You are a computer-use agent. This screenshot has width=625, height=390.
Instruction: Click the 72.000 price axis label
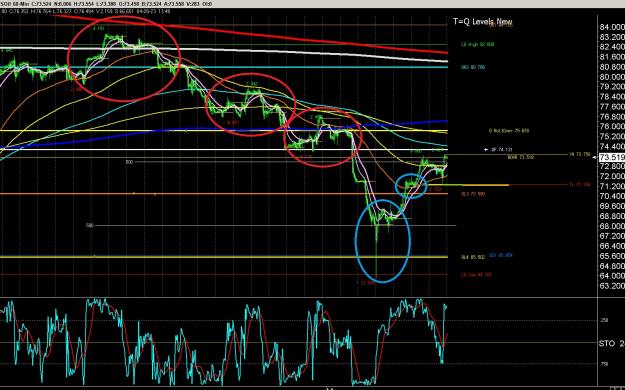coord(612,176)
